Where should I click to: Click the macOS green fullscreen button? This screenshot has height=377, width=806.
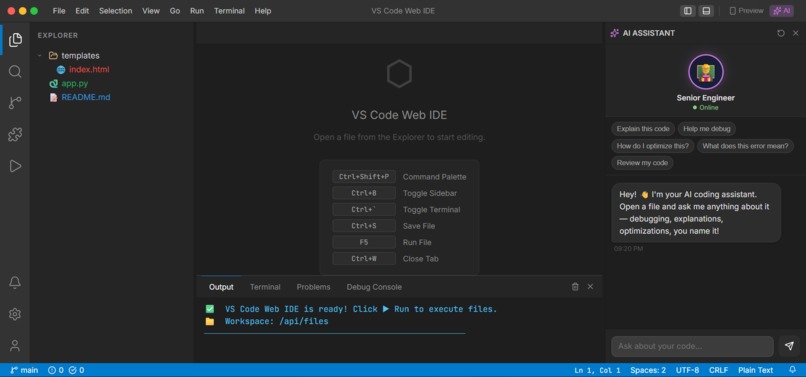pos(34,11)
